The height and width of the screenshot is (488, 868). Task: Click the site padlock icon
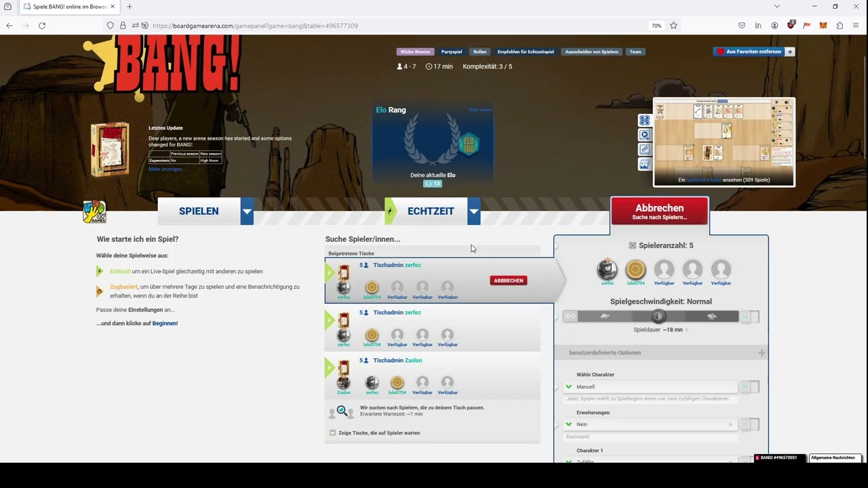coord(123,26)
